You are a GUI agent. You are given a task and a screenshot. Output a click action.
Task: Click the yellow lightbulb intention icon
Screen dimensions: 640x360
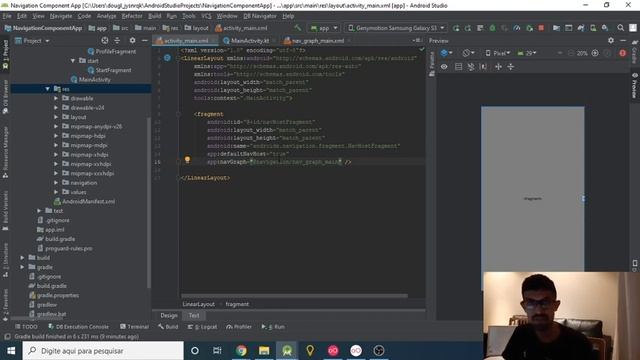tap(187, 160)
